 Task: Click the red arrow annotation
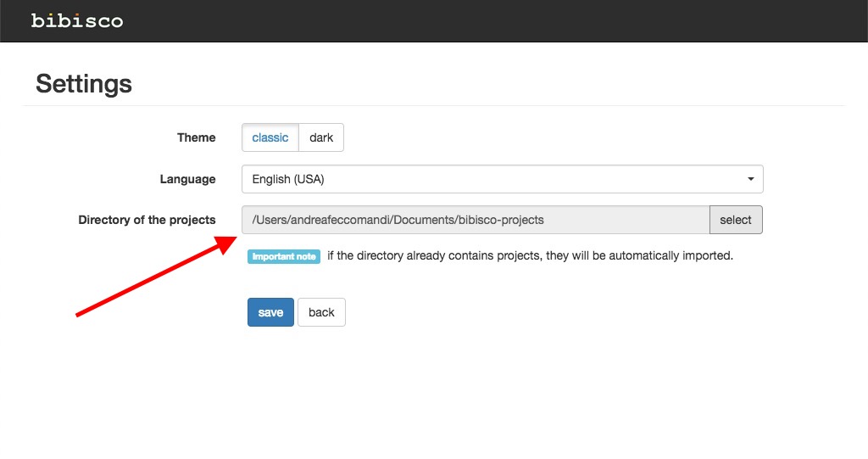point(156,276)
